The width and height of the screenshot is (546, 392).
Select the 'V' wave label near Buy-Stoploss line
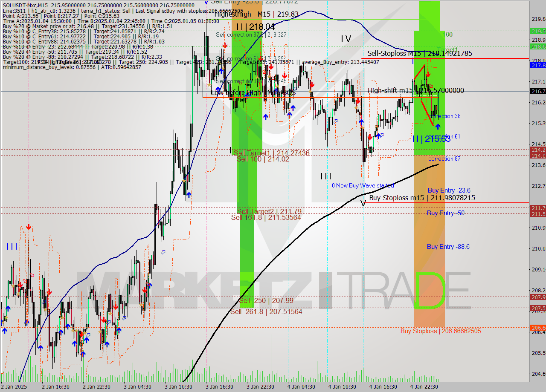coord(363,204)
